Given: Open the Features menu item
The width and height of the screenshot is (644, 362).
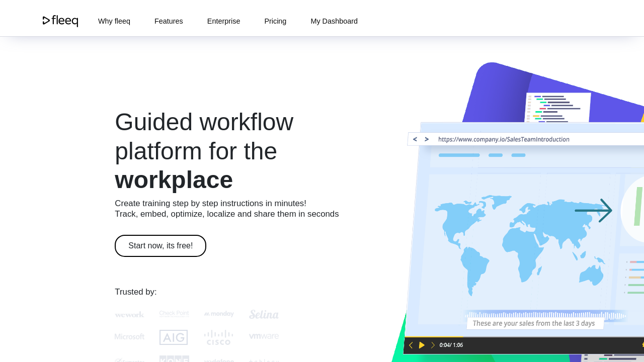Looking at the screenshot, I should [169, 21].
